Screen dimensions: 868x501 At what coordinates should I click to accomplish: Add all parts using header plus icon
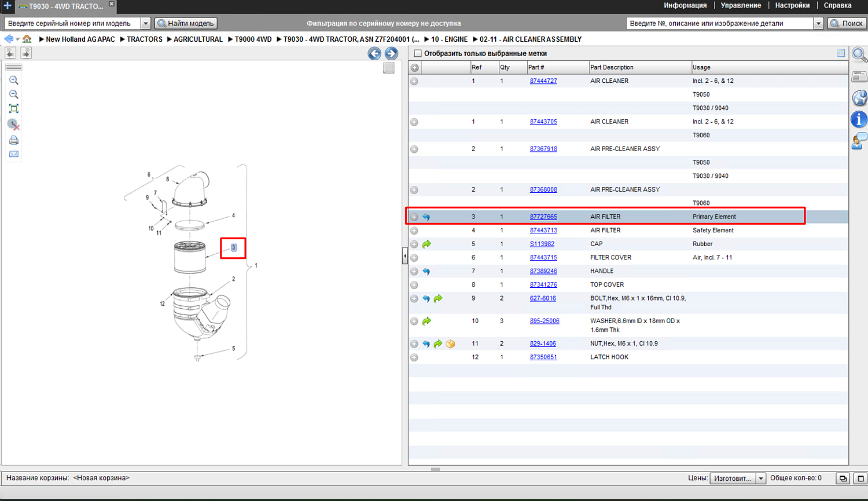click(x=415, y=68)
